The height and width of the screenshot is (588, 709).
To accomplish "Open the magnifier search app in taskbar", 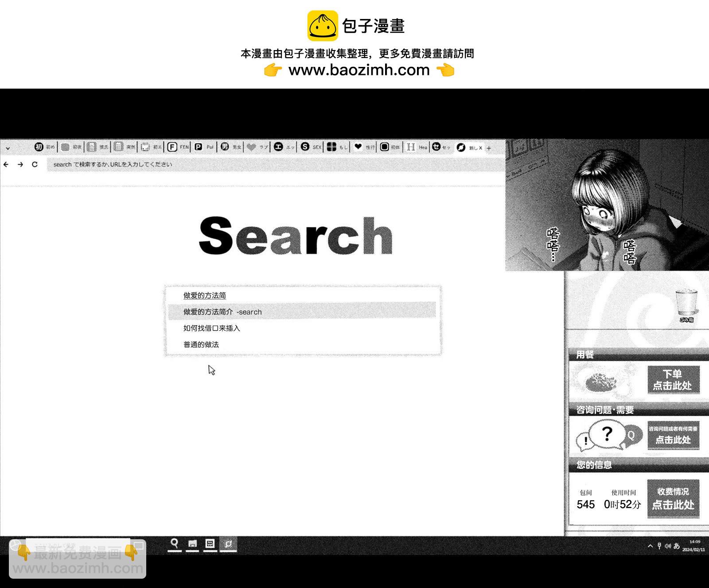I will 175,543.
